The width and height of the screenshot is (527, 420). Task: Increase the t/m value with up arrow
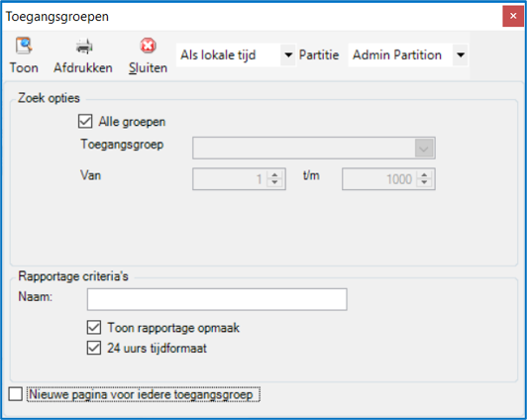[x=424, y=175]
